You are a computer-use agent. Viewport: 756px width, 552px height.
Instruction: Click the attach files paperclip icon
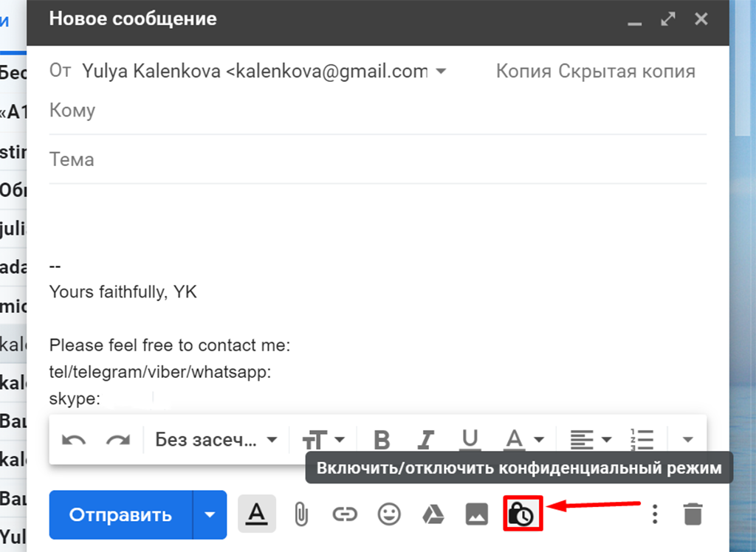pos(300,514)
